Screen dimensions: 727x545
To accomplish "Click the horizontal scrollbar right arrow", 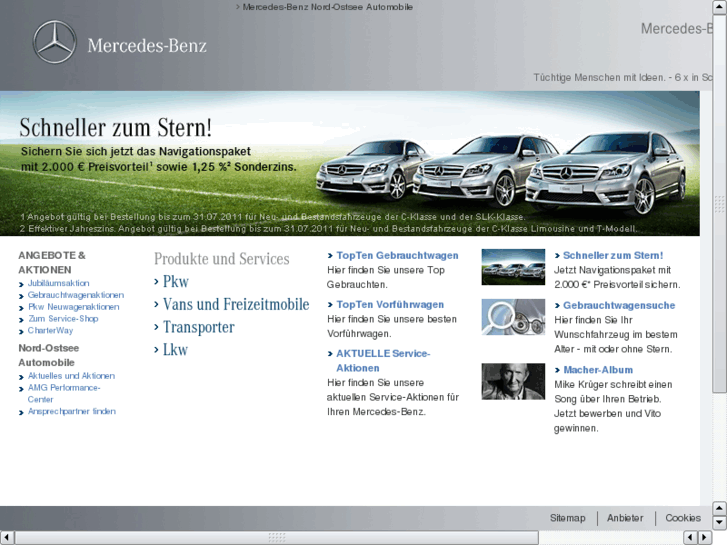I will point(705,538).
